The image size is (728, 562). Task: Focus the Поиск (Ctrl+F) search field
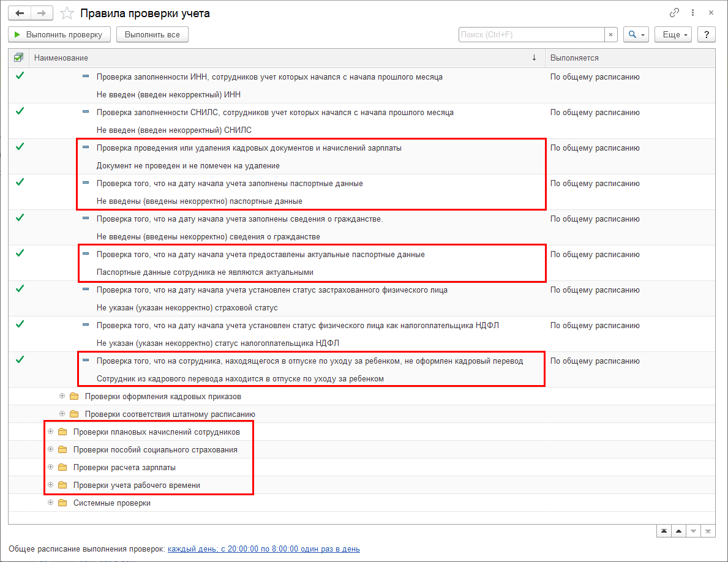pyautogui.click(x=531, y=35)
